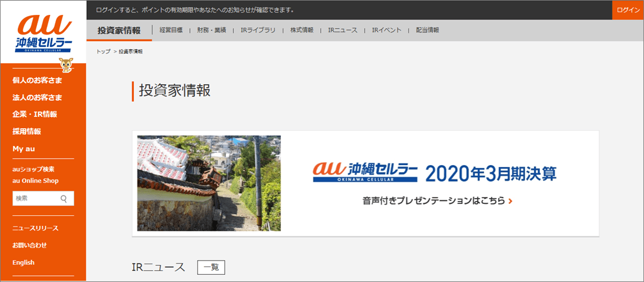This screenshot has height=282, width=644.
Task: Click 投資家情報 in the breadcrumb
Action: tap(130, 51)
